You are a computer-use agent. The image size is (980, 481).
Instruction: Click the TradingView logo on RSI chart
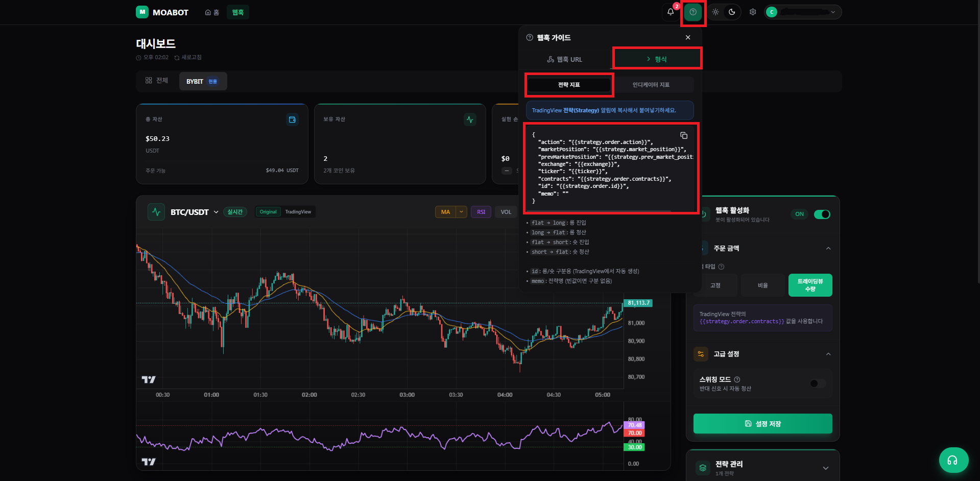149,462
